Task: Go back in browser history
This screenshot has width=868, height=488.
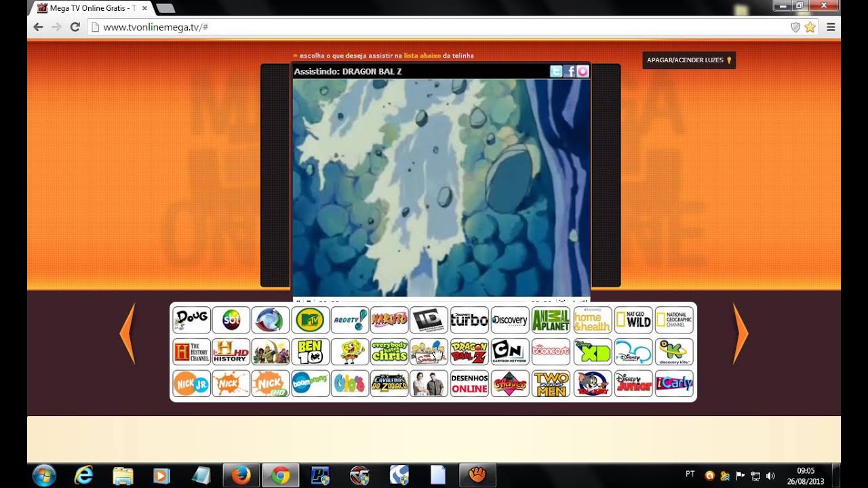Action: [x=38, y=27]
